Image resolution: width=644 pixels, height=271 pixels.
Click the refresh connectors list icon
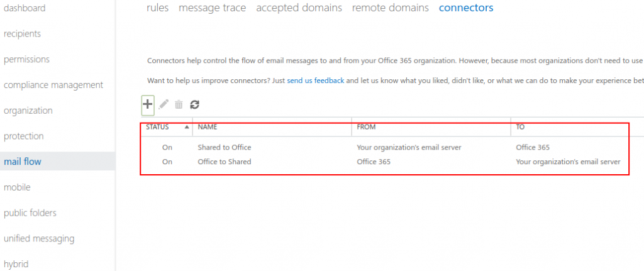click(x=194, y=105)
